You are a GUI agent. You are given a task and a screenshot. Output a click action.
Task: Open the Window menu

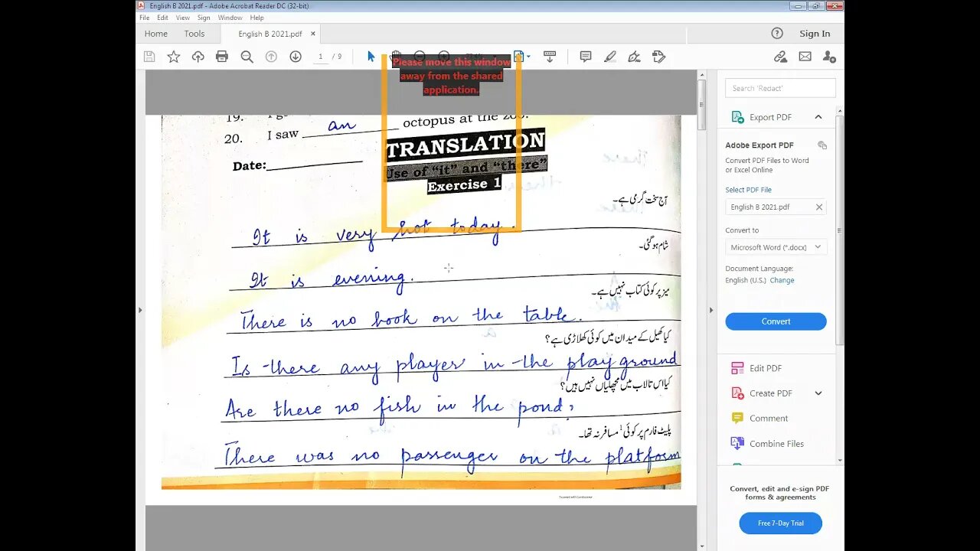(x=230, y=18)
